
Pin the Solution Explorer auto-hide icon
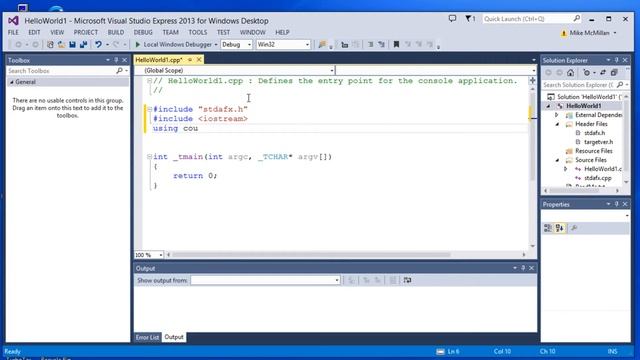coord(617,60)
